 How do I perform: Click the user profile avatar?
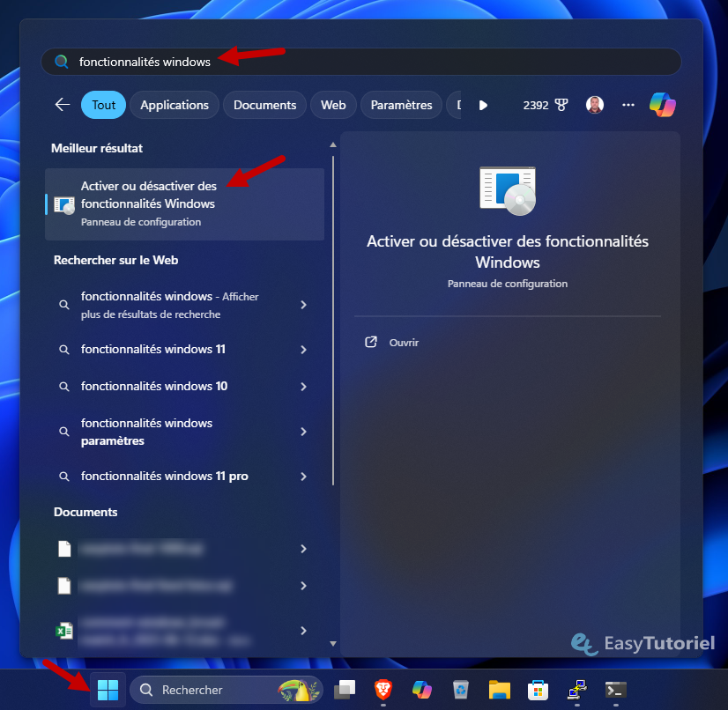click(x=595, y=105)
